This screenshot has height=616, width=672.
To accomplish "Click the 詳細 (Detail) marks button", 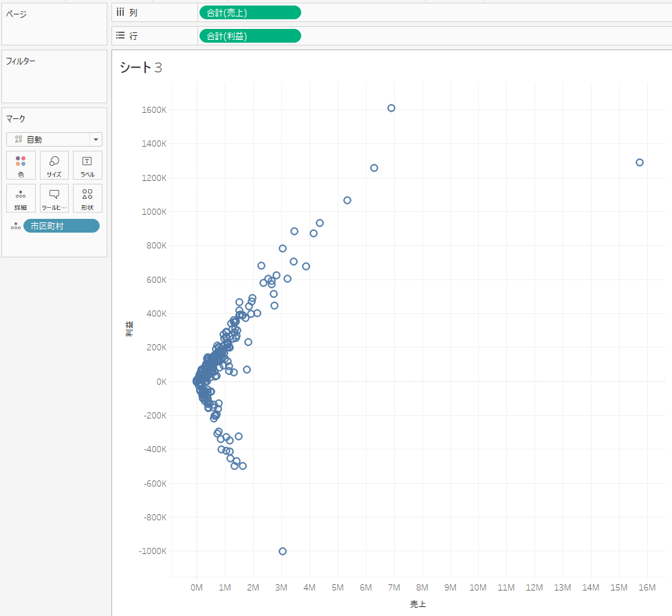I will [x=21, y=198].
